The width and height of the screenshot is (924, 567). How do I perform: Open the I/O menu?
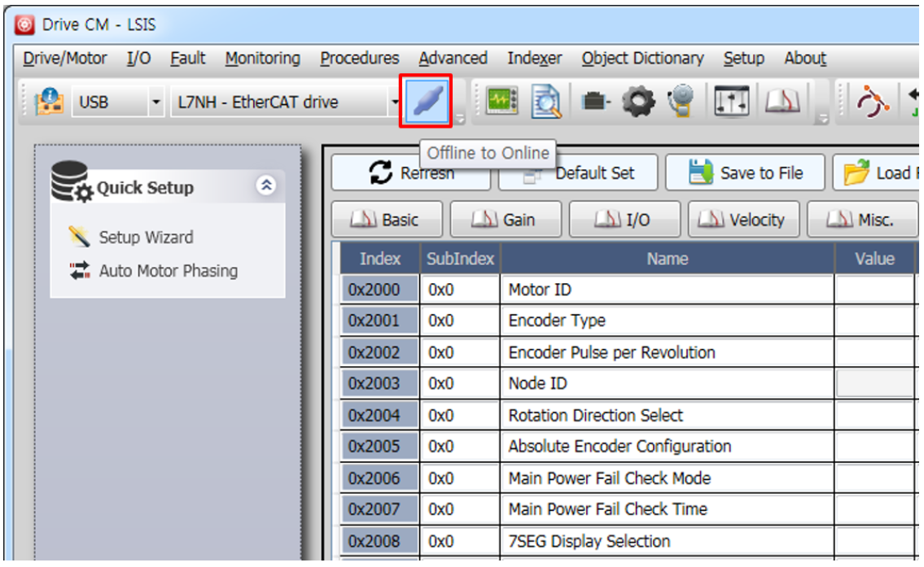tap(138, 59)
